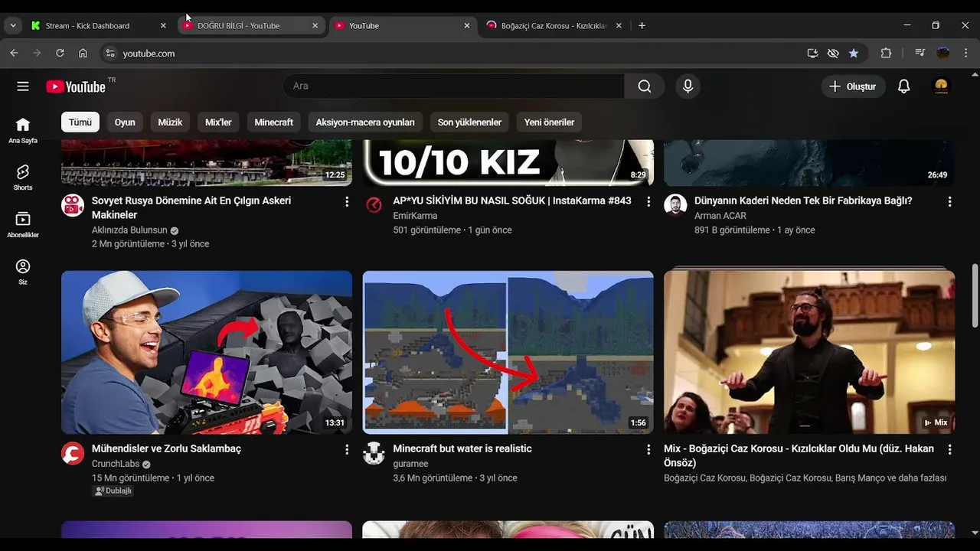Screen dimensions: 980x551
Task: Play the CrunchLabs hide-and-seek thumbnail
Action: pos(207,352)
